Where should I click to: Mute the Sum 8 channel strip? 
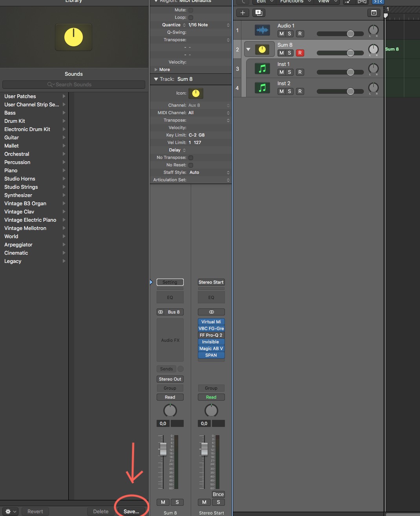pyautogui.click(x=163, y=502)
